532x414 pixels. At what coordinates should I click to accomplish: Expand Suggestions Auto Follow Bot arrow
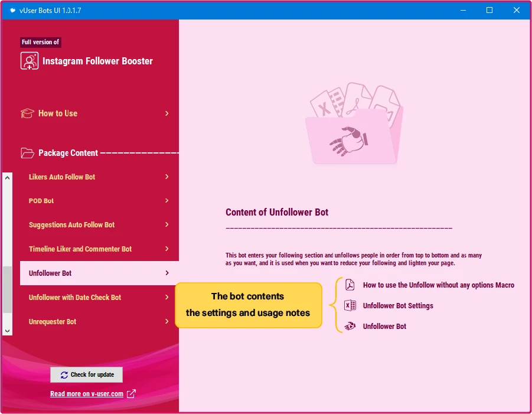(167, 224)
